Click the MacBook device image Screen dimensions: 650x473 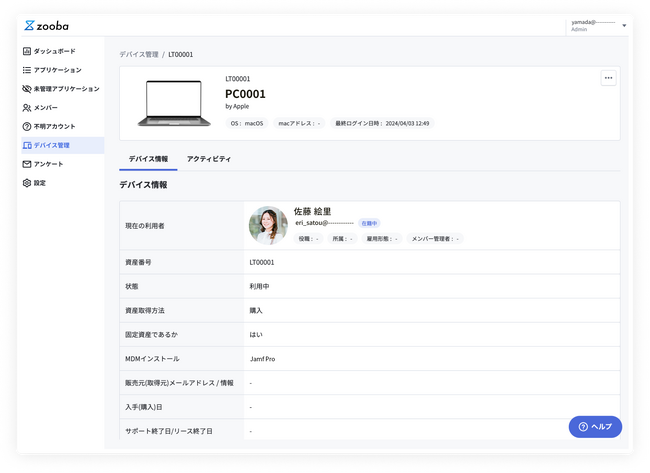pyautogui.click(x=173, y=103)
